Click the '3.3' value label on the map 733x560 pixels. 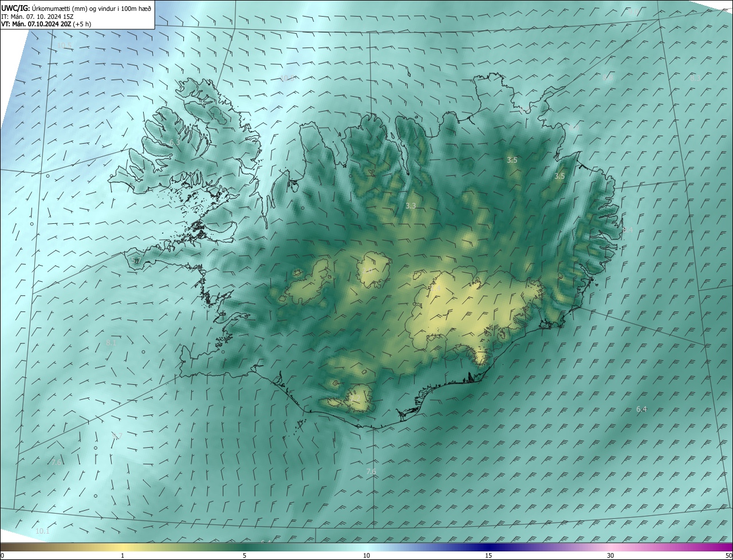tap(411, 206)
